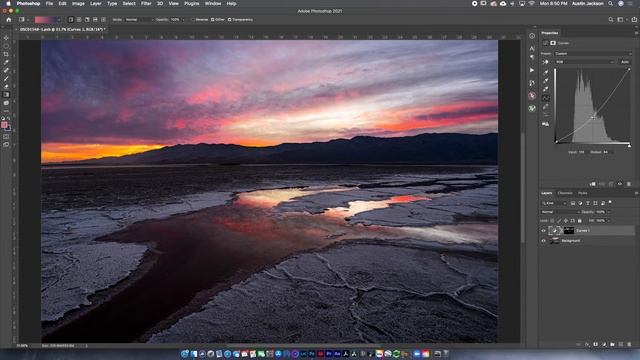Open the Properties panel flyout menu
The image size is (640, 360).
point(636,33)
